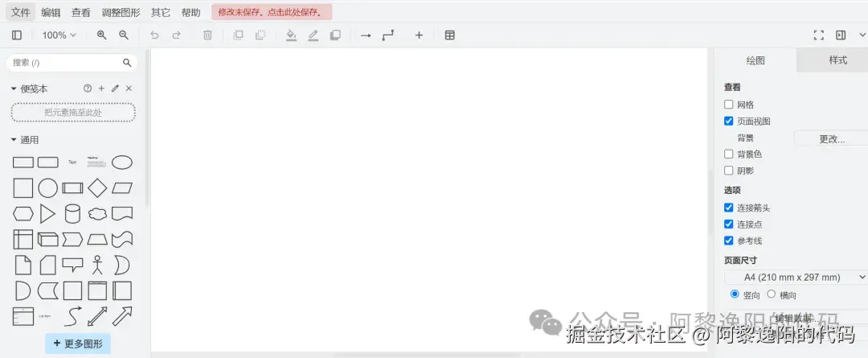Open the 编辑 menu
The image size is (868, 358).
(x=51, y=12)
